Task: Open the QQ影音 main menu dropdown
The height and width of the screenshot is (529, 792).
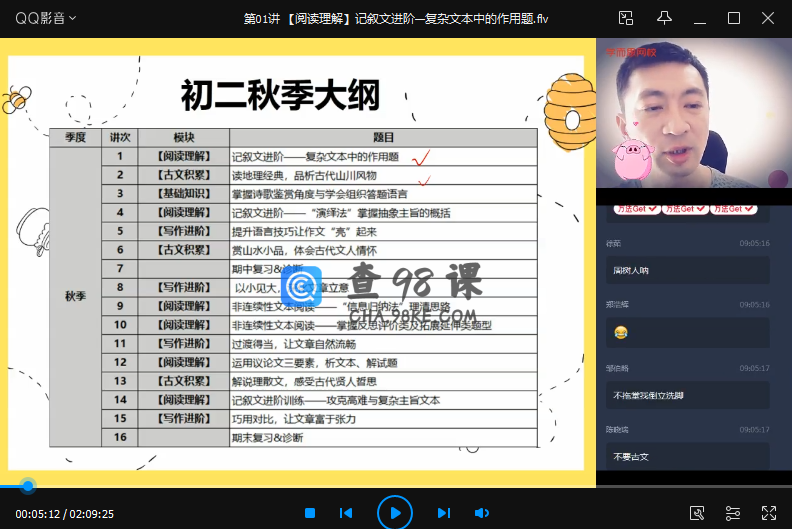Action: point(46,18)
